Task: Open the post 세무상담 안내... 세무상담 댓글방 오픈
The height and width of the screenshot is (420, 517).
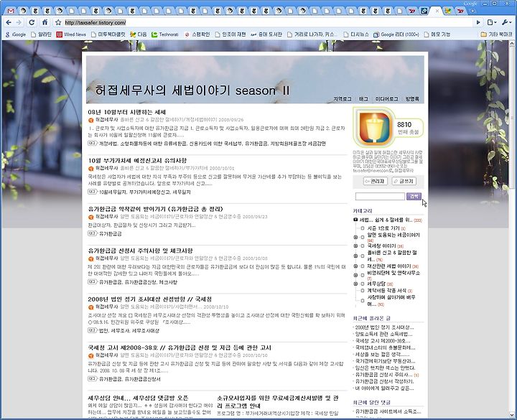Action: tap(138, 398)
